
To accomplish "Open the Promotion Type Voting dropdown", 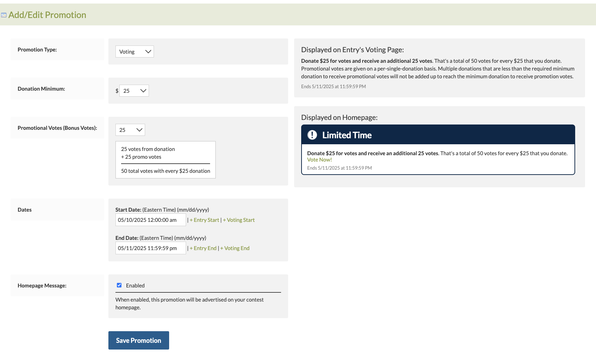I will [x=135, y=52].
